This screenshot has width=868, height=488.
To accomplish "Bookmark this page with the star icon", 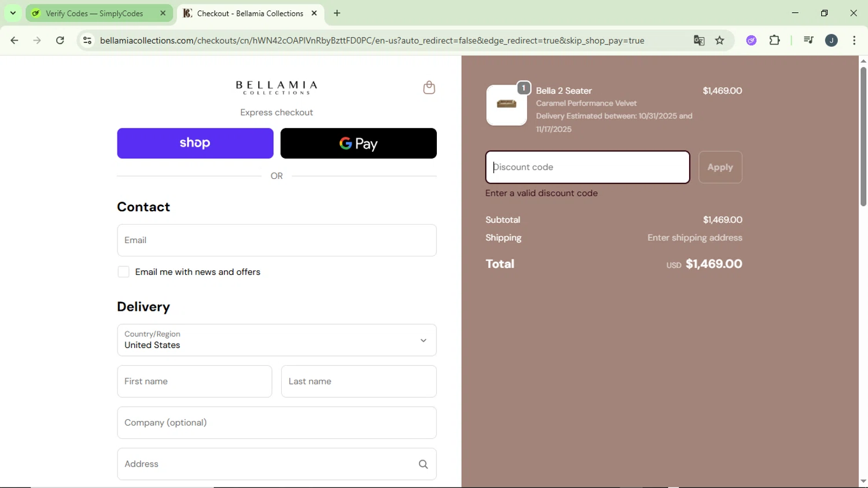I will coord(720,41).
